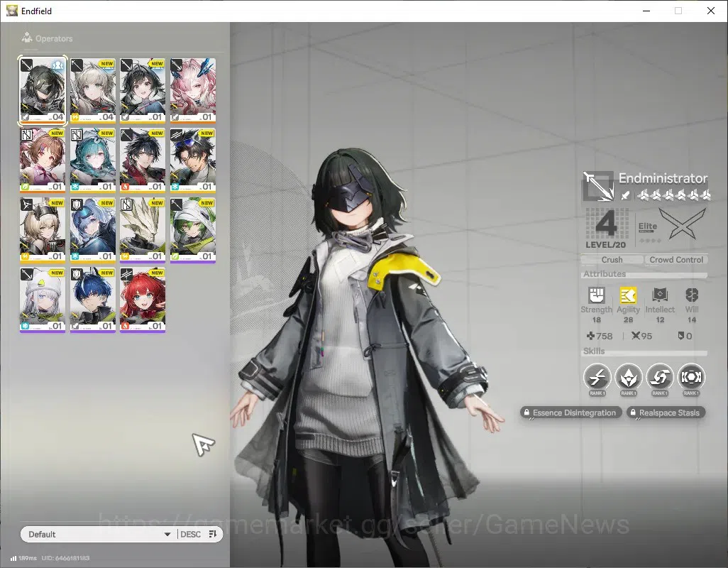Click the 758 HP stat
The image size is (728, 568).
(600, 336)
